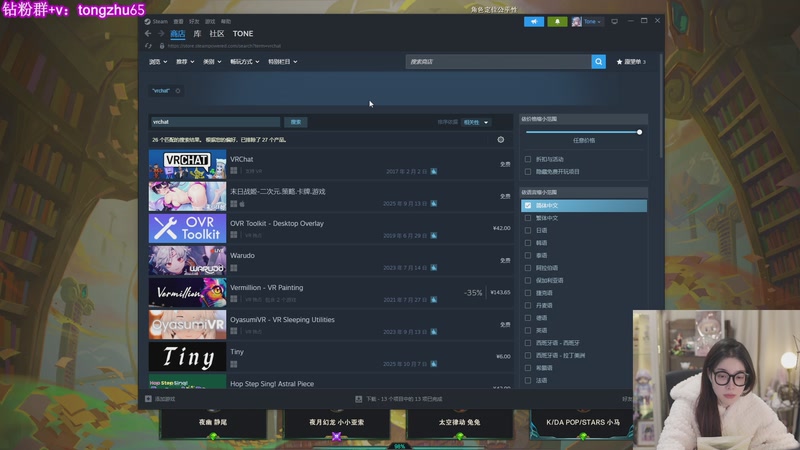This screenshot has height=450, width=800.
Task: Open OyasumiVR - VR Sleeping Utilities result
Action: (282, 320)
